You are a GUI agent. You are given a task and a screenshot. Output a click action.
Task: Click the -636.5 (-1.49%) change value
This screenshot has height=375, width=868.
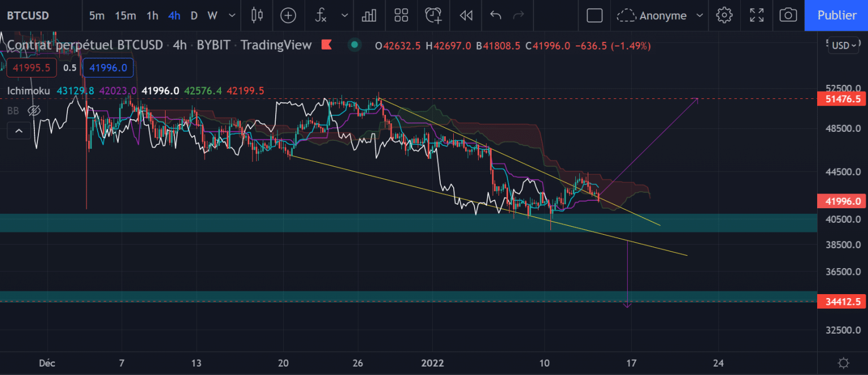(613, 46)
